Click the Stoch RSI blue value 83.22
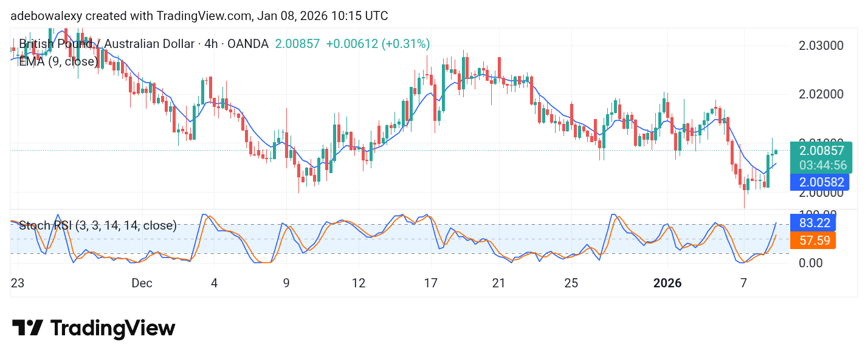This screenshot has width=868, height=359. [x=815, y=223]
